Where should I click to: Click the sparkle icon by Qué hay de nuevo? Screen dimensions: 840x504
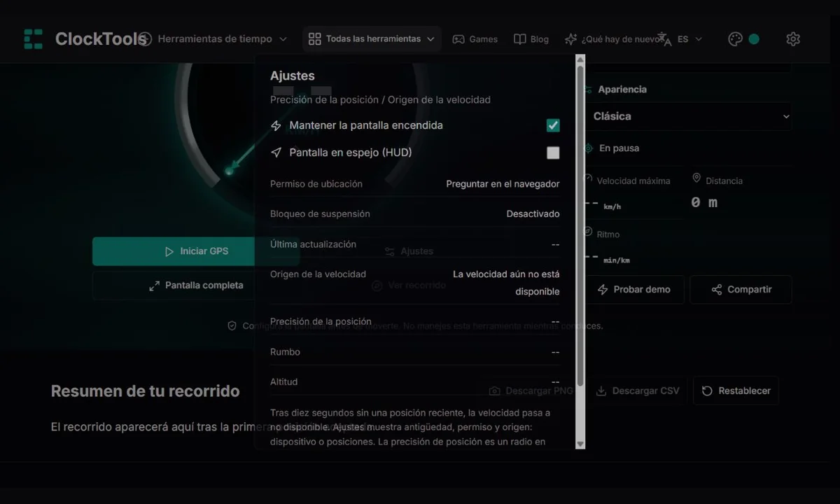[x=571, y=39]
